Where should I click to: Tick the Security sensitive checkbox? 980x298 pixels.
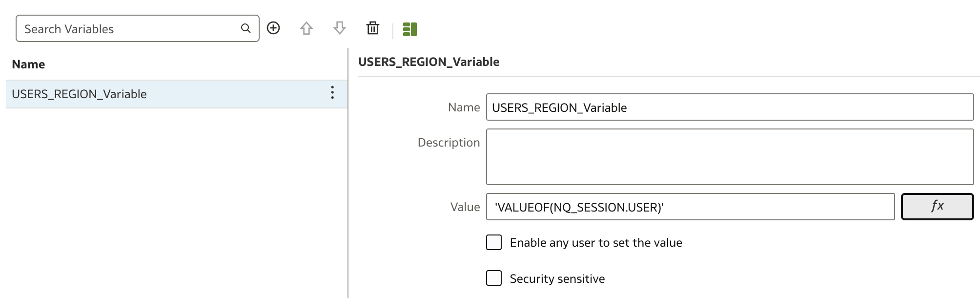coord(494,278)
